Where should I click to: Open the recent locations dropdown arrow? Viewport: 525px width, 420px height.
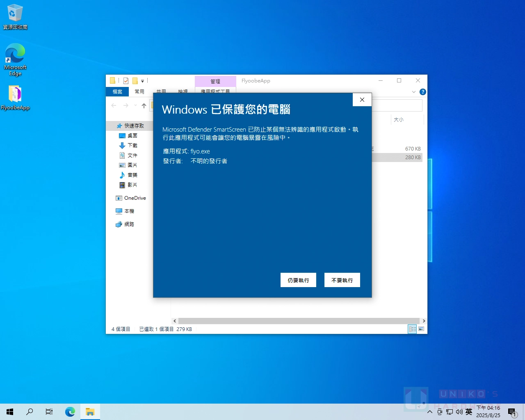tap(135, 105)
